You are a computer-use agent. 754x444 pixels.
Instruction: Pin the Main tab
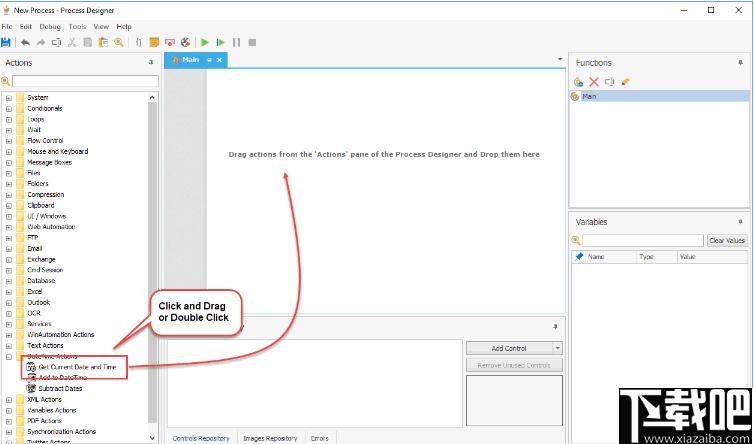[209, 60]
